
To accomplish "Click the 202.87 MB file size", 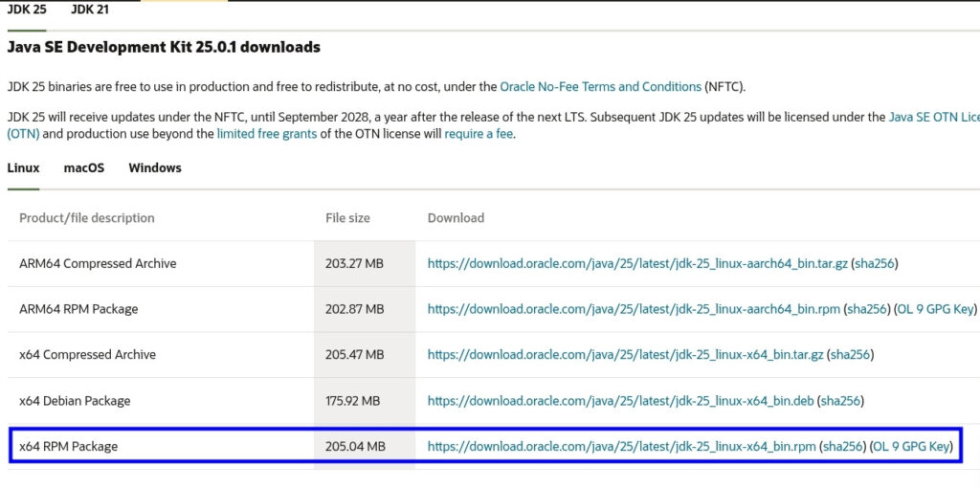I will click(x=354, y=309).
